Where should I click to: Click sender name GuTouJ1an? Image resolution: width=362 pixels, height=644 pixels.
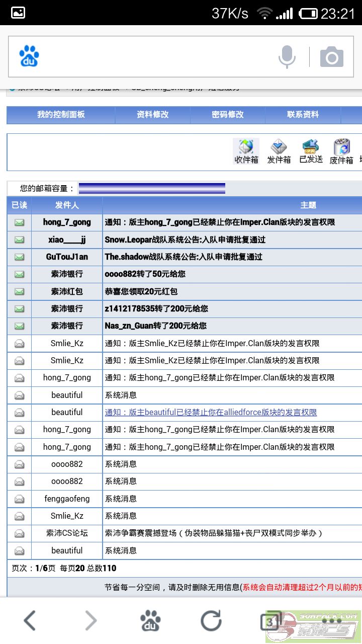click(x=67, y=257)
